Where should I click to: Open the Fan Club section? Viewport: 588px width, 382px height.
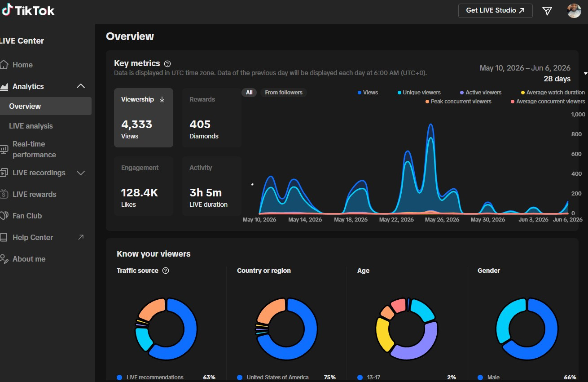click(x=27, y=216)
